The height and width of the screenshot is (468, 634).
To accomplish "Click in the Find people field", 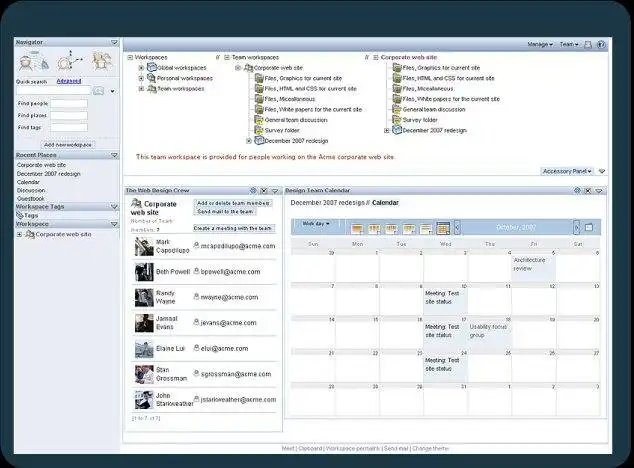I will coord(69,104).
